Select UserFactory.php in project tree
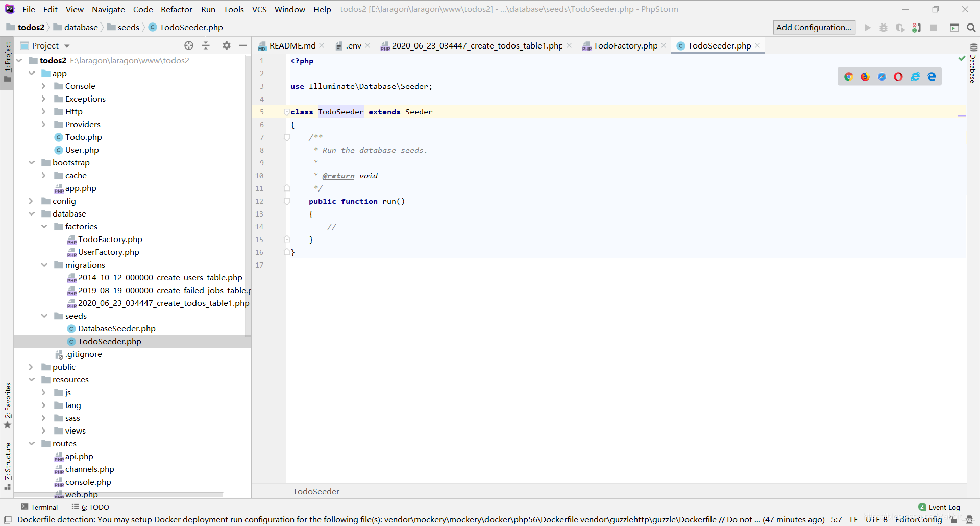Screen dimensions: 980x526 (x=108, y=252)
